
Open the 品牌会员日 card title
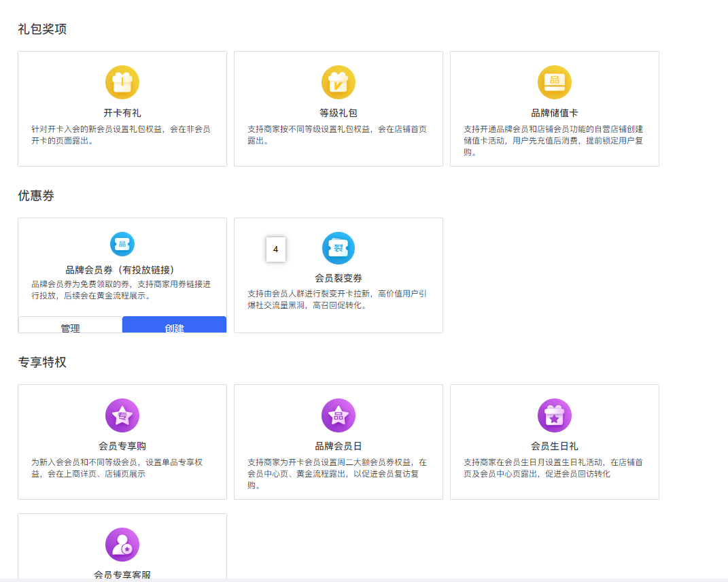[x=339, y=446]
